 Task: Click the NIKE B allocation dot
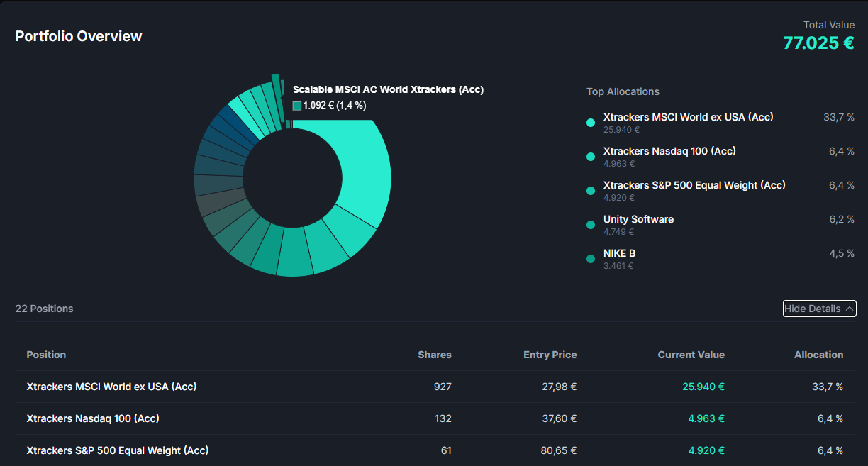[x=590, y=258]
